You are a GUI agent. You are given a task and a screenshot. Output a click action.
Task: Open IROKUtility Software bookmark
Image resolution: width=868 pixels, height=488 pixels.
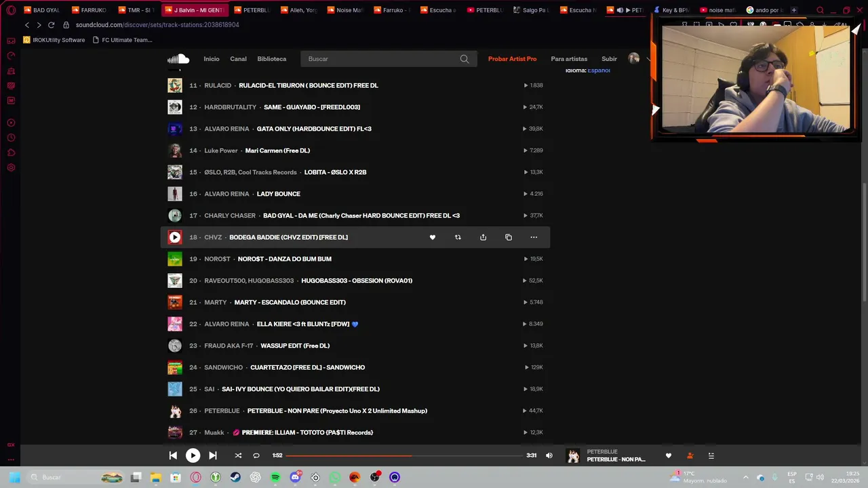point(54,40)
